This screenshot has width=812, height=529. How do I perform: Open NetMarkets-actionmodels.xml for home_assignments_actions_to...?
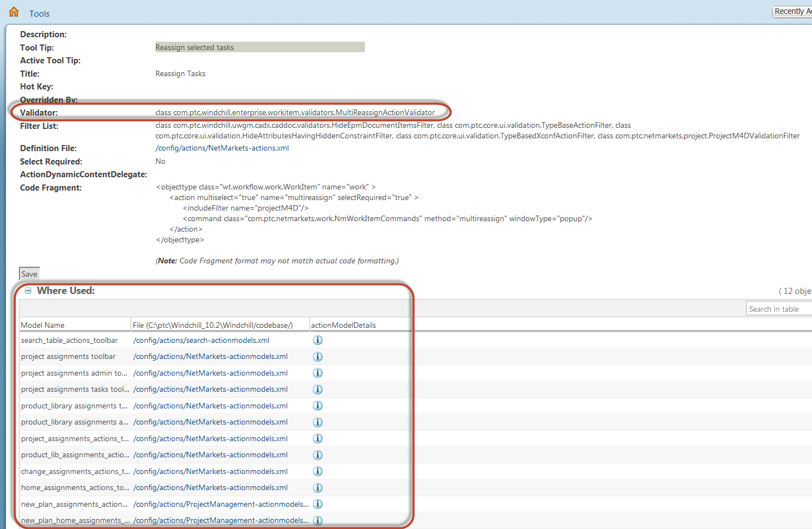click(210, 487)
